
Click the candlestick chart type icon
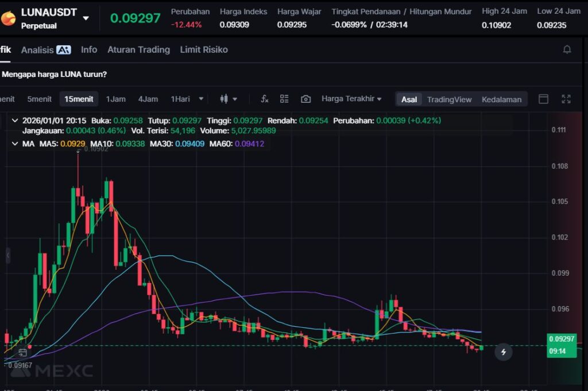[225, 99]
